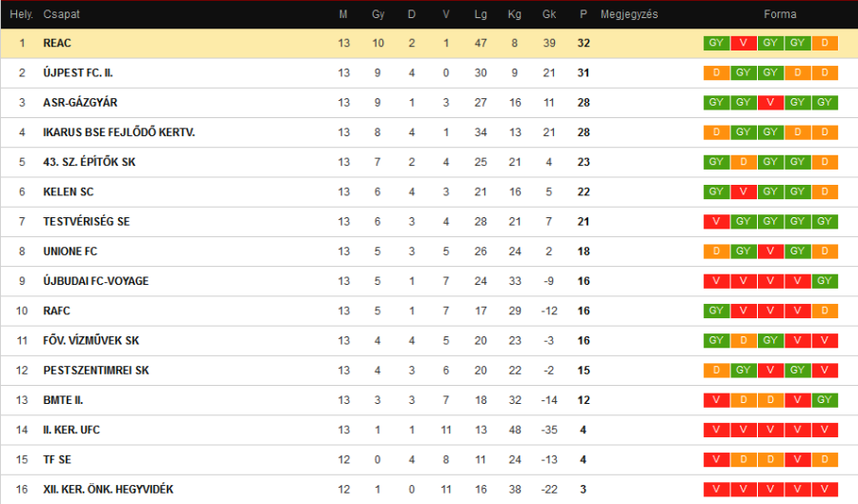Click the red V badge in UNIONE FC's form
The height and width of the screenshot is (504, 858).
pos(770,252)
